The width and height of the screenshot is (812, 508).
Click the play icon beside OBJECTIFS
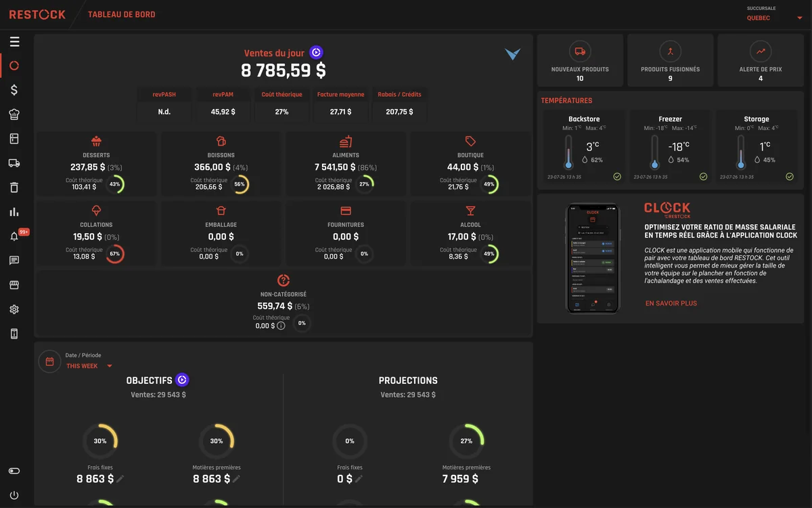pyautogui.click(x=182, y=380)
